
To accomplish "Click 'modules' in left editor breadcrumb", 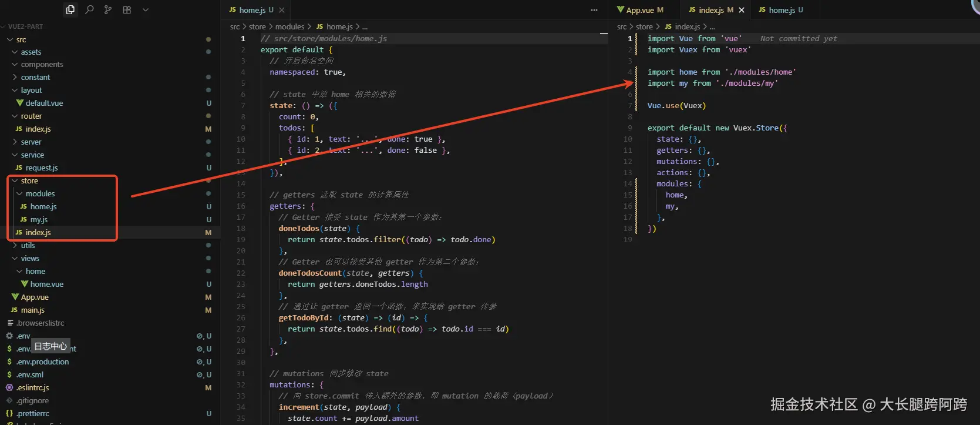I will pyautogui.click(x=290, y=26).
